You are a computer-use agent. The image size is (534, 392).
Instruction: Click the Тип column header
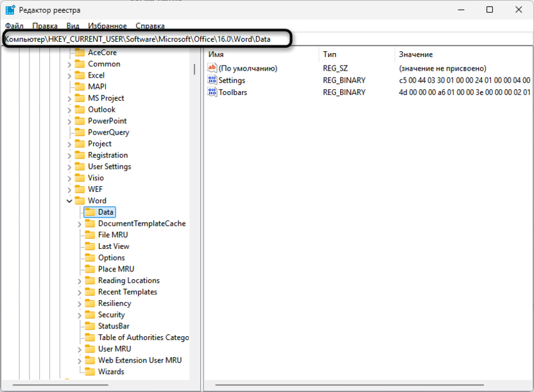(357, 55)
